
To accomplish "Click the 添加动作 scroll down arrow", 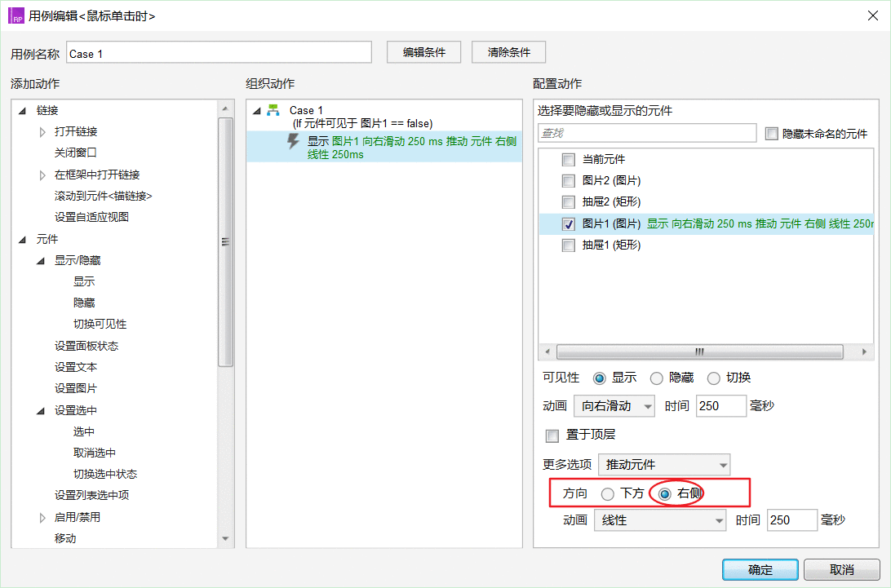I will pos(225,539).
